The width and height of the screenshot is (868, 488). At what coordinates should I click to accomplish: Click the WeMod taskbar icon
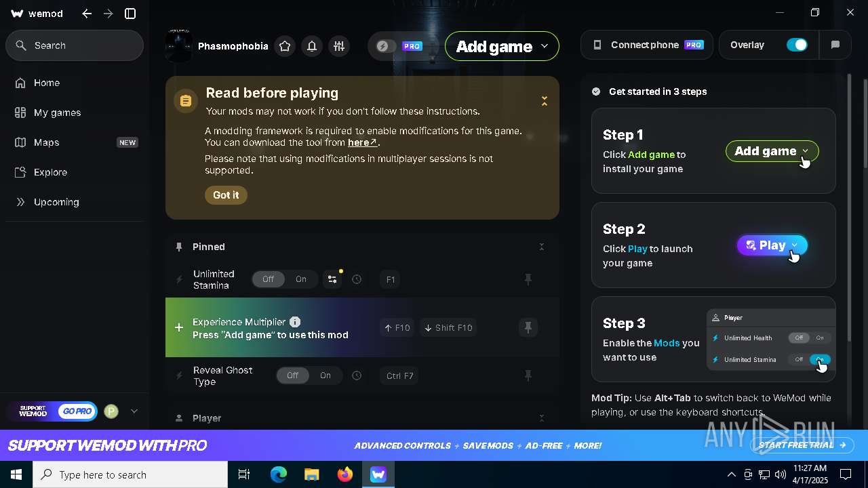[378, 474]
